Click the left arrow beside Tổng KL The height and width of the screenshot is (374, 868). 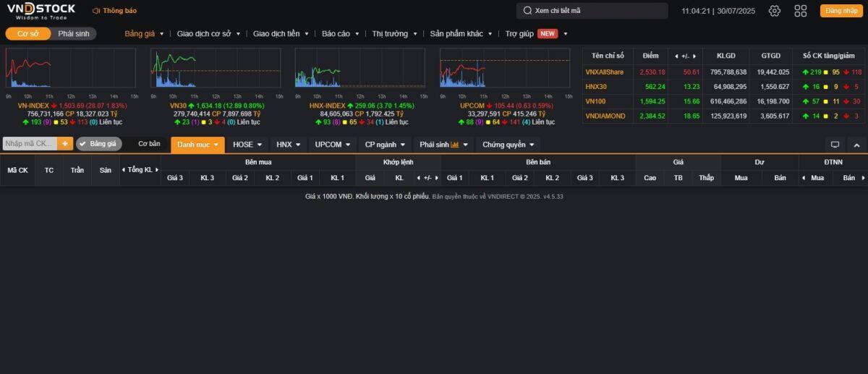[x=124, y=170]
